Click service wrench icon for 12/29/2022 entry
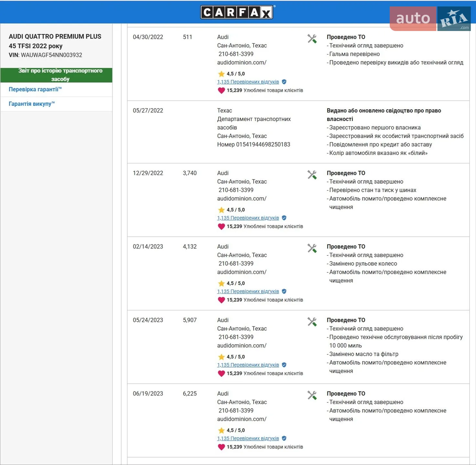Viewport: 476px width, 465px height. (x=312, y=175)
